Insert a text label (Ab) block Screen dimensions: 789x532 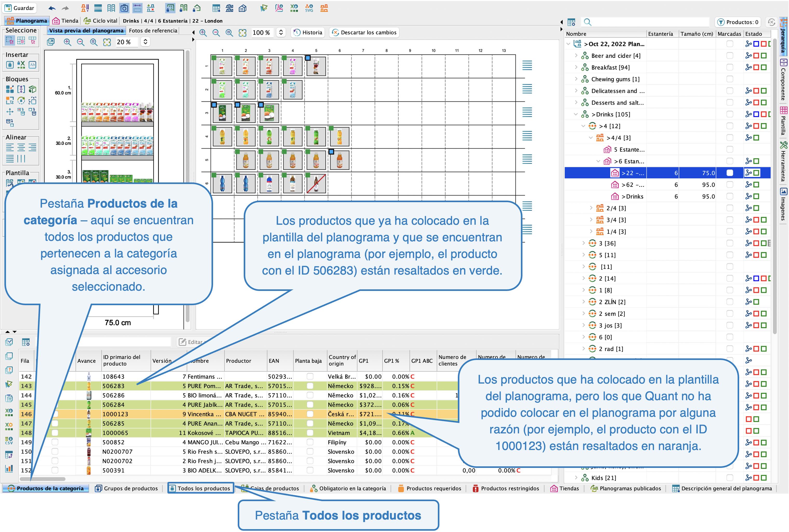click(33, 64)
